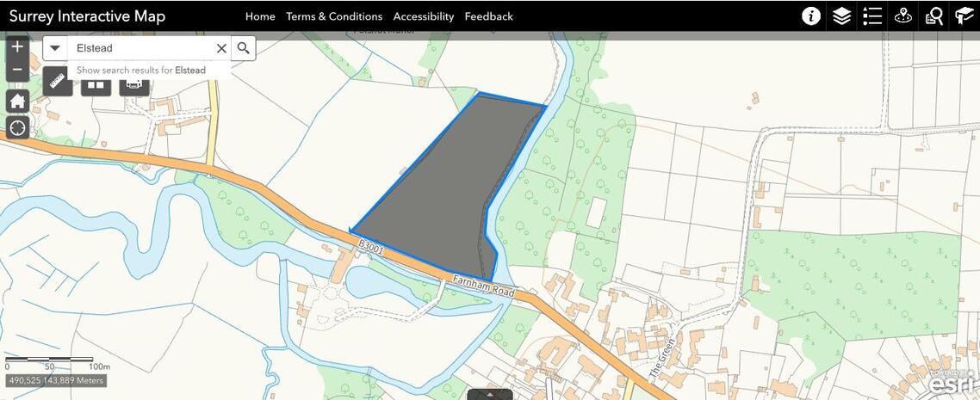Activate the my location target icon
This screenshot has width=980, height=400.
point(17,128)
